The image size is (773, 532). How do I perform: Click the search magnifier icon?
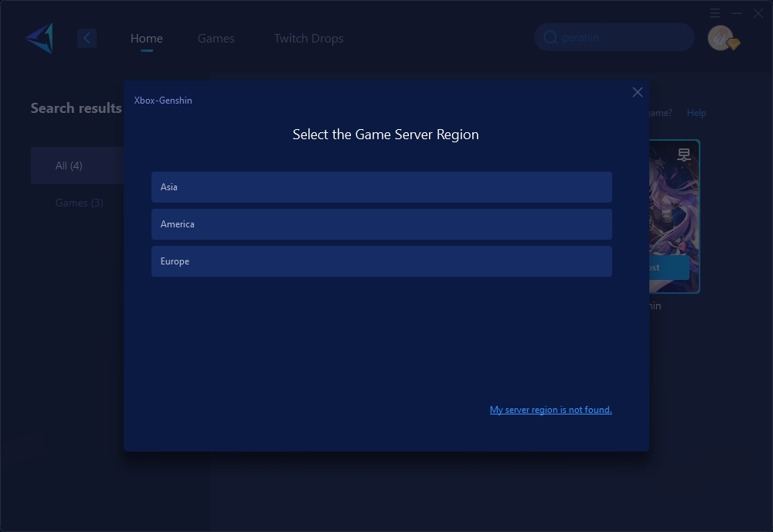pos(550,37)
